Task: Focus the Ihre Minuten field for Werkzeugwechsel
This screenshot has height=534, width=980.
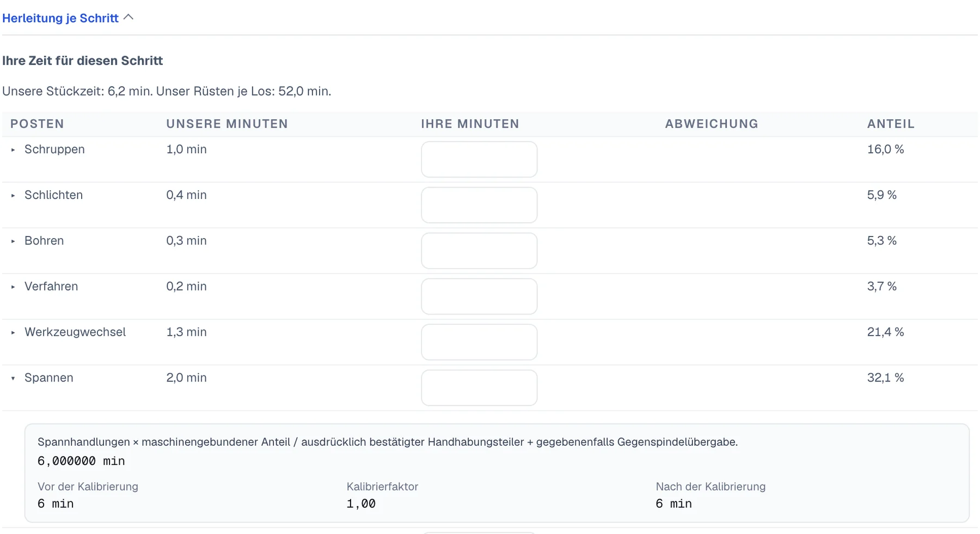Action: pyautogui.click(x=479, y=342)
